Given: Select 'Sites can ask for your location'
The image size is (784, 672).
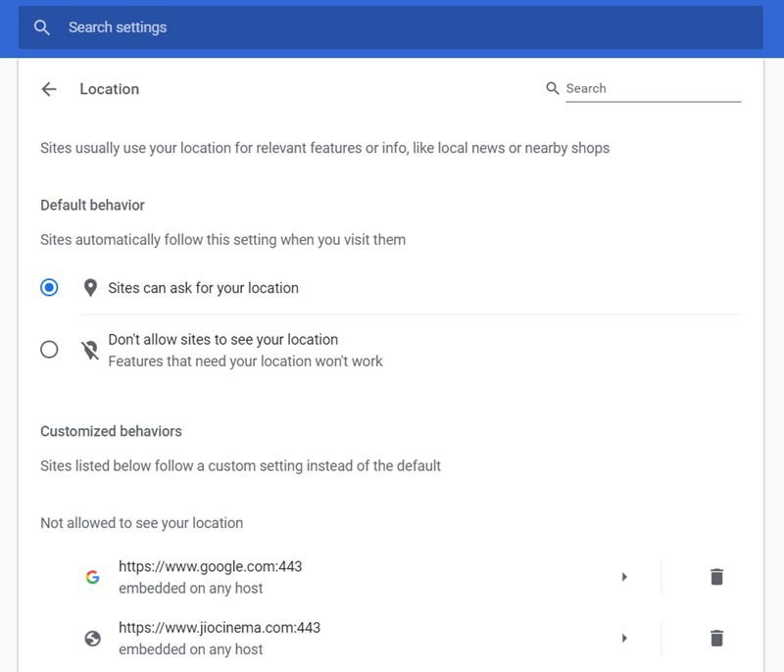Looking at the screenshot, I should click(x=47, y=288).
